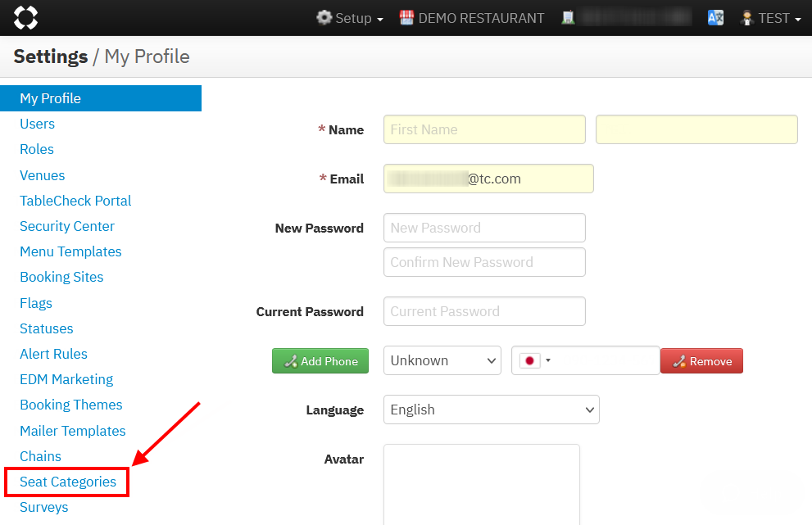The image size is (812, 525).
Task: Click the green Add Phone button
Action: 320,361
